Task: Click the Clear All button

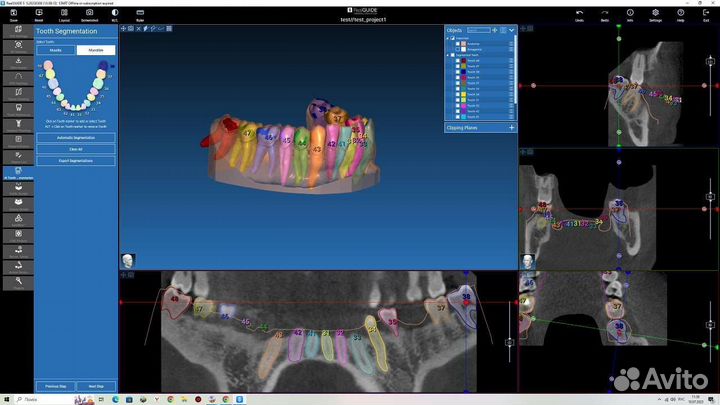Action: tap(76, 149)
